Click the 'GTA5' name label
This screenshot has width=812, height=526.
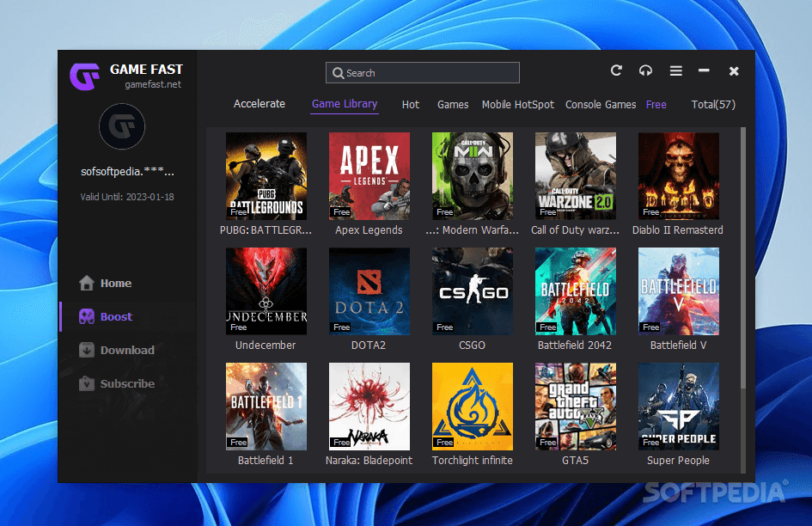click(x=575, y=460)
